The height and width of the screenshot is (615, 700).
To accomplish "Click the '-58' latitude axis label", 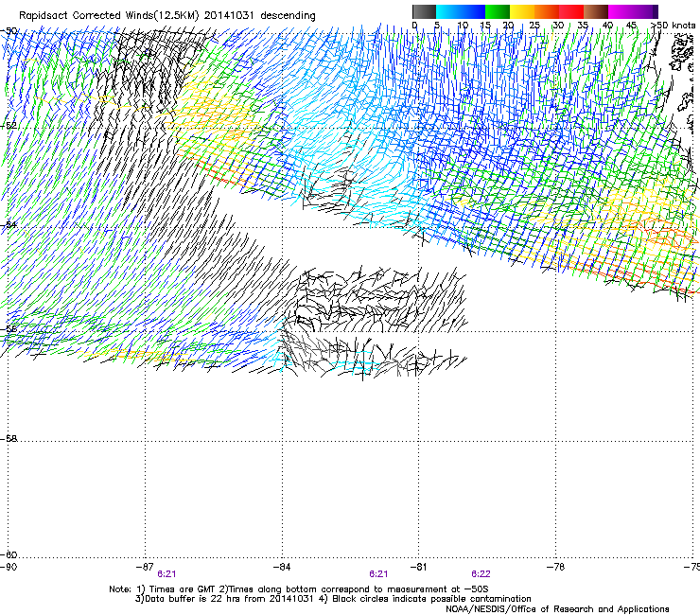I will coord(9,439).
